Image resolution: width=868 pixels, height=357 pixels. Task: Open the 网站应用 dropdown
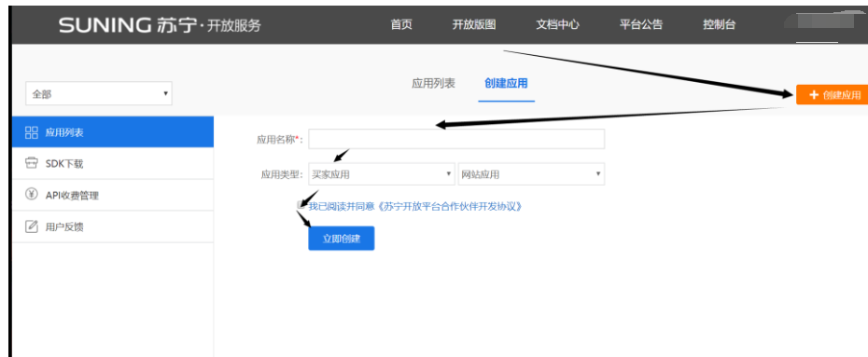531,174
